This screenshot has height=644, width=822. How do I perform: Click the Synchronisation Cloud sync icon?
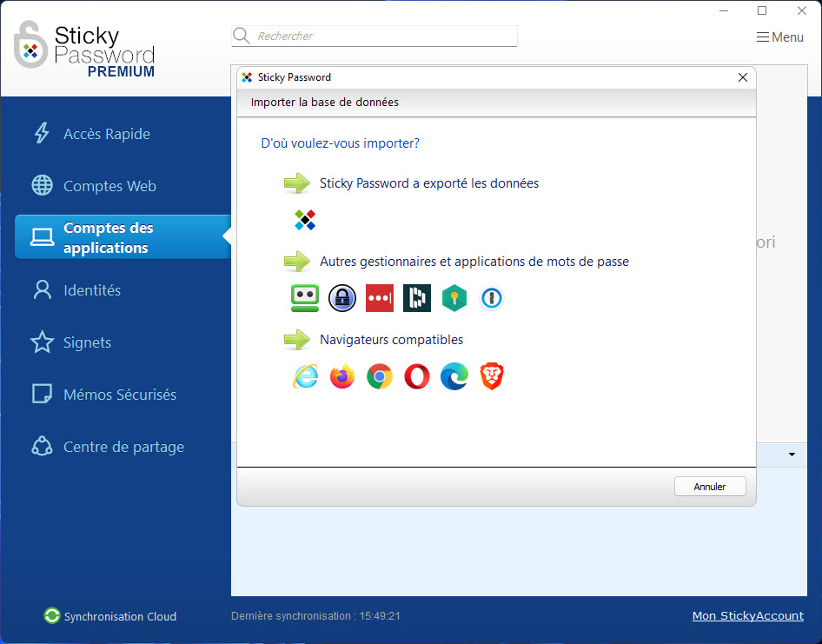tap(52, 615)
